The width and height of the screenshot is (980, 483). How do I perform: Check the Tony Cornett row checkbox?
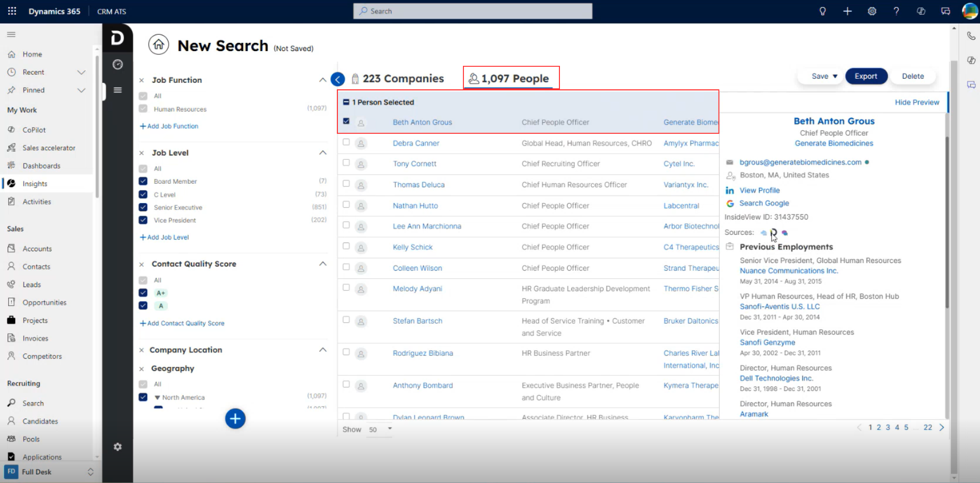click(x=346, y=162)
